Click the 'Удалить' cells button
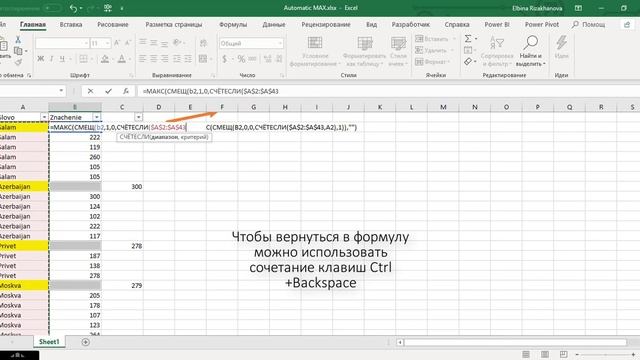The image size is (640, 360). 435,50
